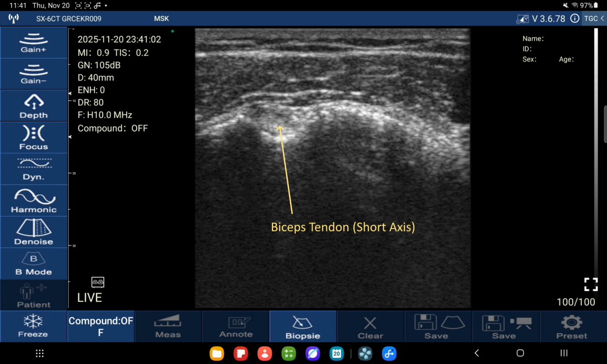Adjust imaging depth with Depth button
This screenshot has height=364, width=607.
click(34, 105)
